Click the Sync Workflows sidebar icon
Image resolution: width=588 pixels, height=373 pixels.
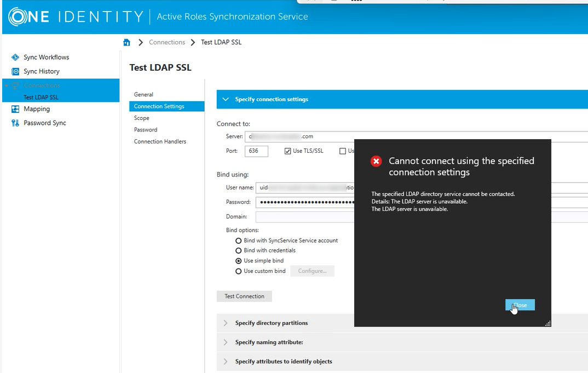coord(15,58)
